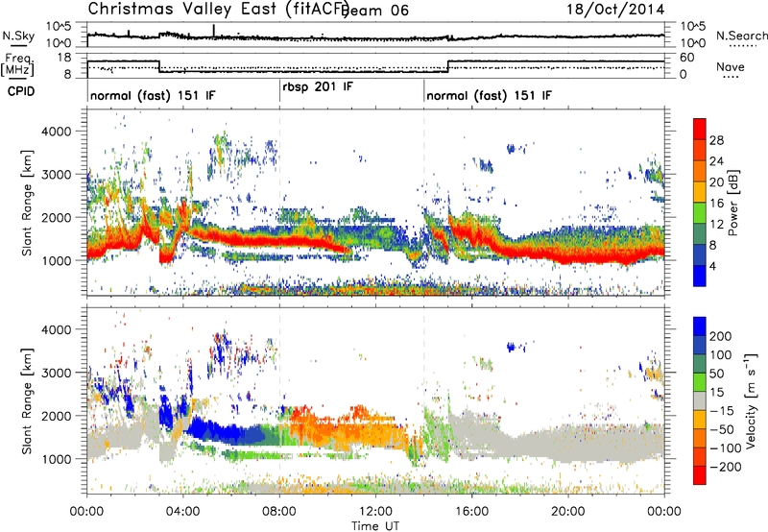Click the 'Velocity [m s-1]' colorbar label

(751, 400)
